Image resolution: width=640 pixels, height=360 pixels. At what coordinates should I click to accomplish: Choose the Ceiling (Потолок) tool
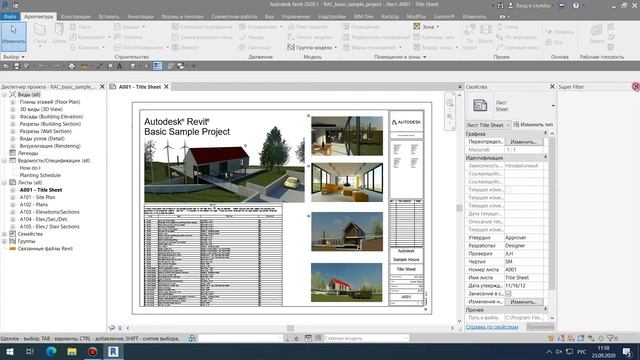pos(128,37)
